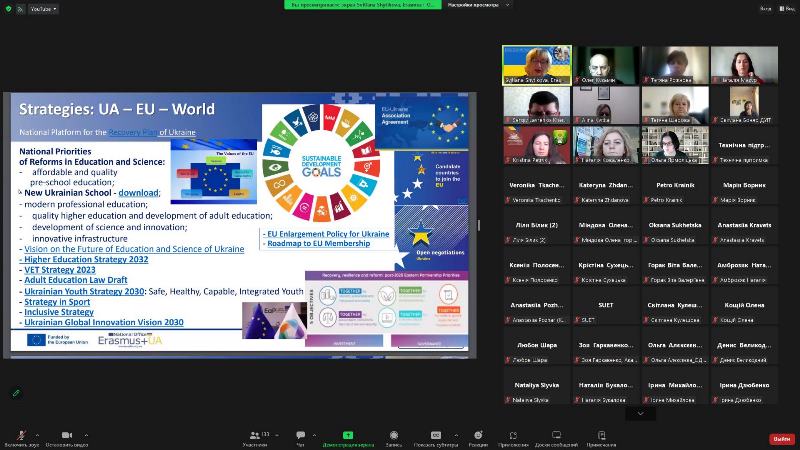
Task: Click the Record button in toolbar
Action: [394, 438]
